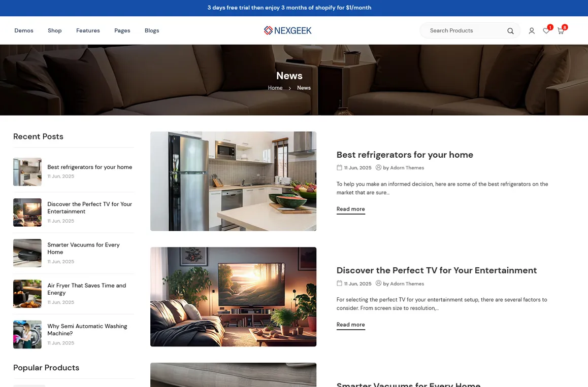
Task: Read more about best refrigerators
Action: click(350, 209)
